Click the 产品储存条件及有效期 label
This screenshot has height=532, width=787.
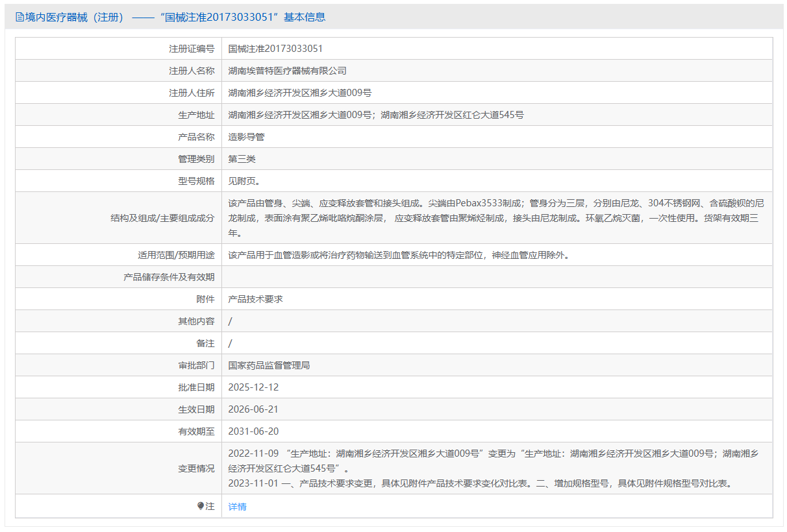tap(169, 277)
